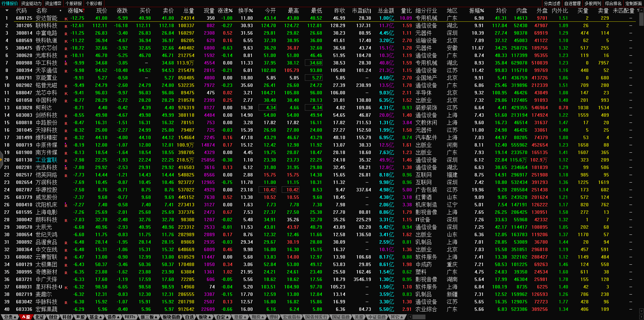
Task: Open the 新三板 dropdown tab
Action: (149, 317)
